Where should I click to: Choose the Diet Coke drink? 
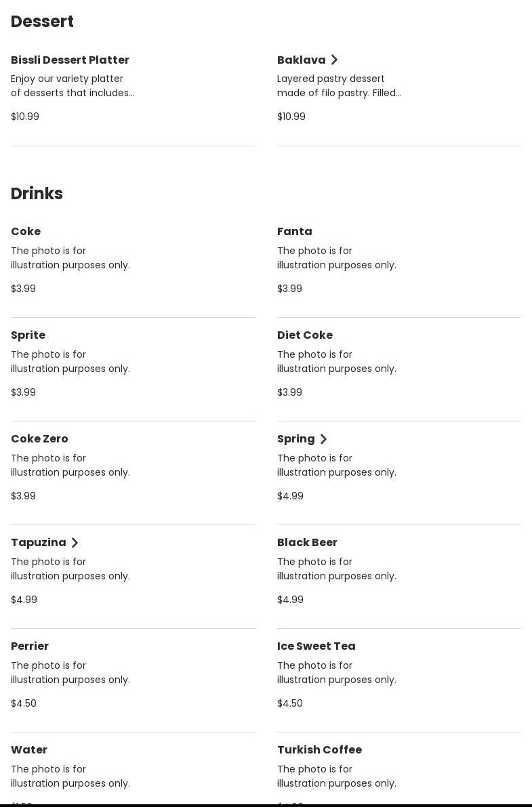point(304,335)
